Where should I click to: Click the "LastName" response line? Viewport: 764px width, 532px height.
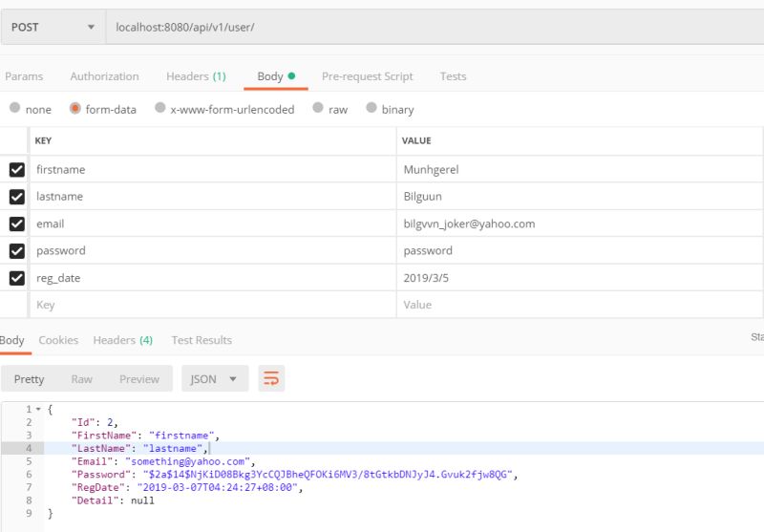139,448
